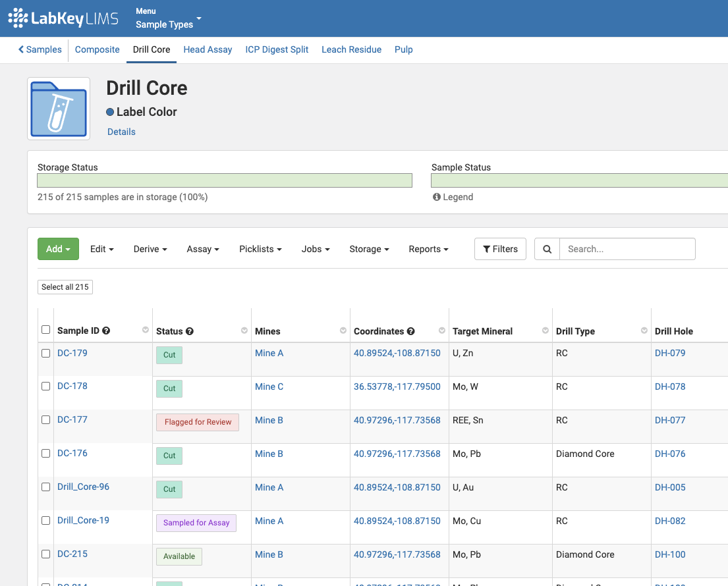Open Drill Type column header menu
Viewport: 728px width, 586px height.
644,331
